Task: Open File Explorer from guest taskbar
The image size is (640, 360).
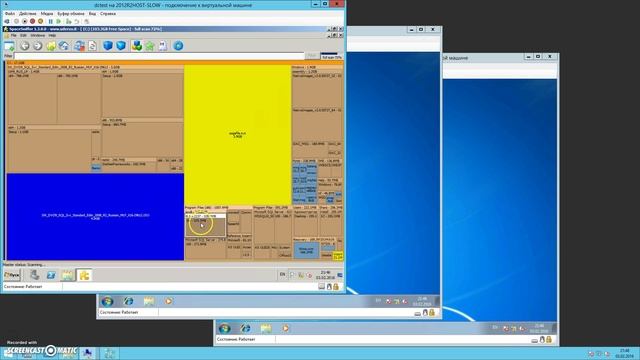Action: [68, 276]
